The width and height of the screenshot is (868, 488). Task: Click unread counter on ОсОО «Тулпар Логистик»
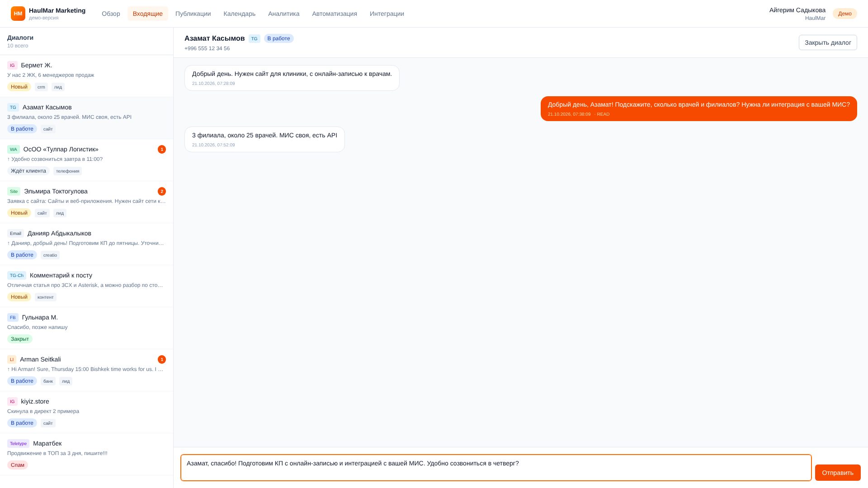(162, 150)
